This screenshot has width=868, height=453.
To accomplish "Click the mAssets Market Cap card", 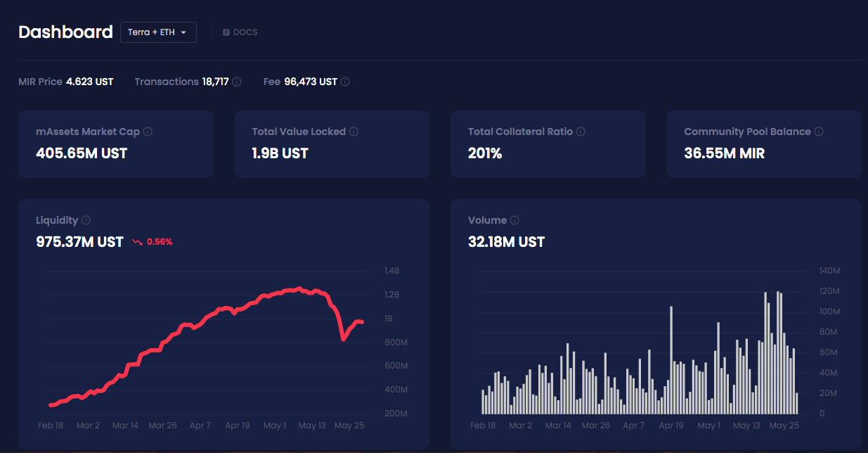I will [x=116, y=144].
